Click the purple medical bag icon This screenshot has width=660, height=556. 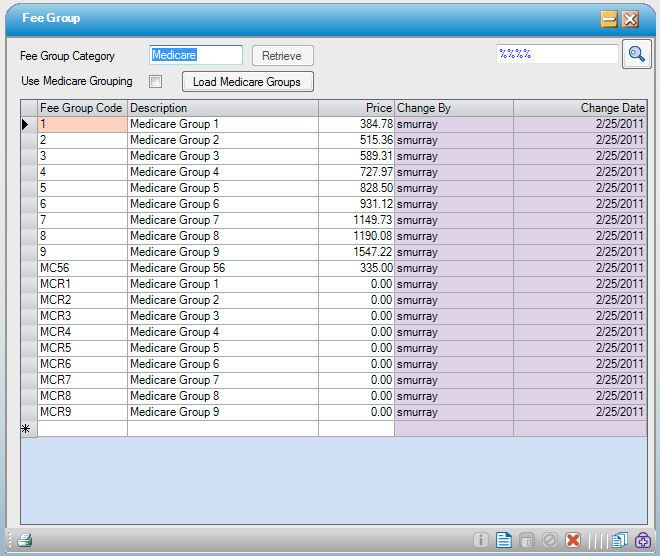tap(642, 540)
